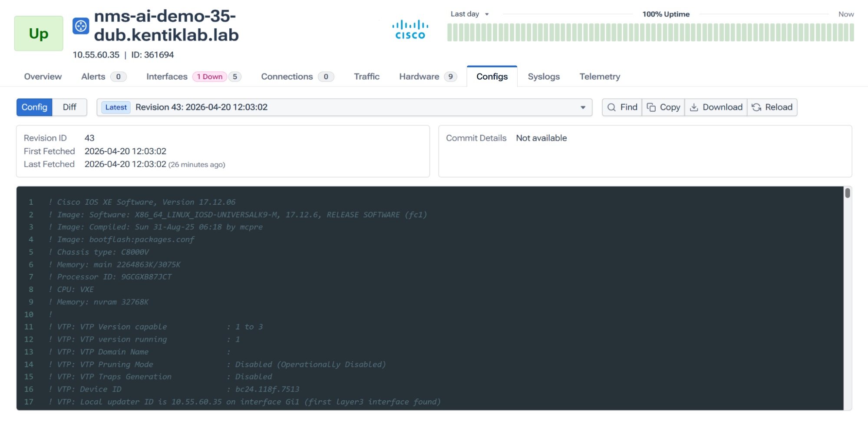Screen dimensions: 868x426
Task: Open the Interfaces tab showing 1 Down
Action: pos(166,77)
